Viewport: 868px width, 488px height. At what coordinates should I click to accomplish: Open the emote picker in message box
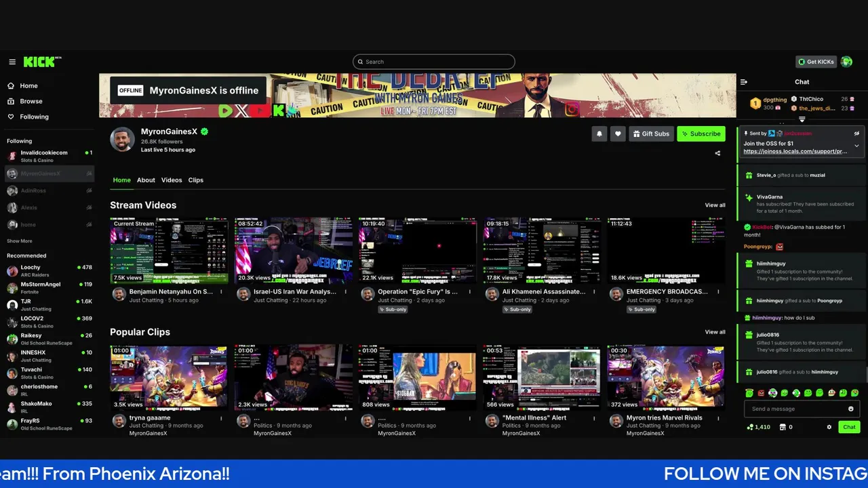pyautogui.click(x=851, y=409)
